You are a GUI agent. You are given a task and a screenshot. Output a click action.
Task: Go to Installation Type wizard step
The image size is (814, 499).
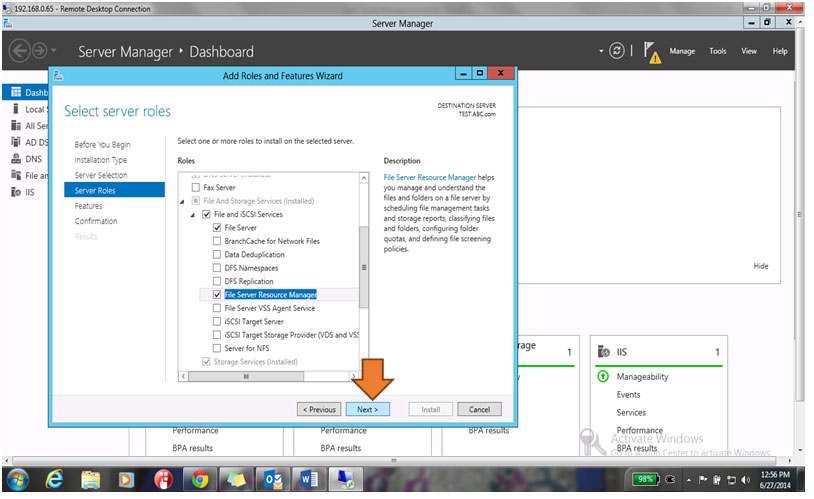(101, 160)
